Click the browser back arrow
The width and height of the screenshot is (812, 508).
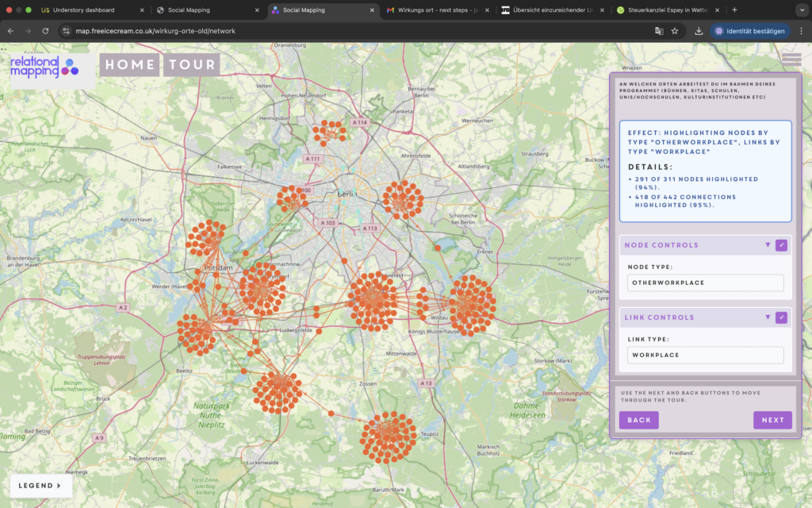[11, 31]
